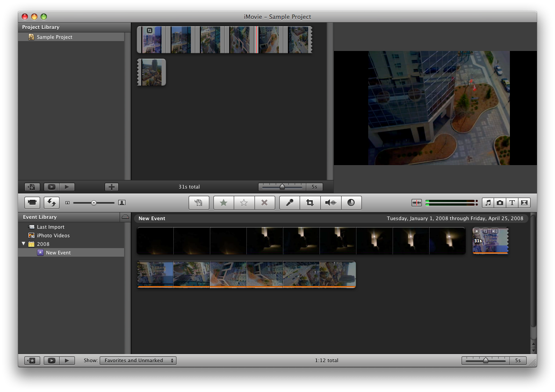The image size is (555, 392).
Task: Click the small thumbnail size icon
Action: point(67,203)
